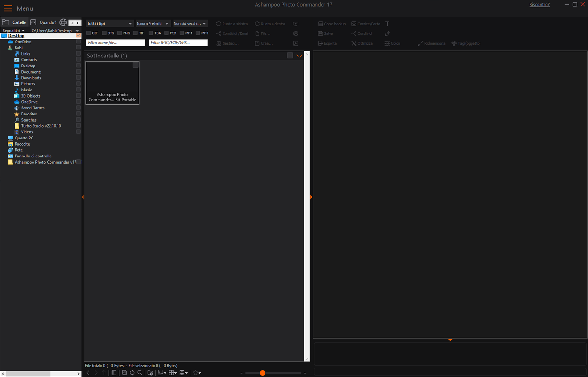Image resolution: width=588 pixels, height=377 pixels.
Task: Select the text T tool icon
Action: 387,24
